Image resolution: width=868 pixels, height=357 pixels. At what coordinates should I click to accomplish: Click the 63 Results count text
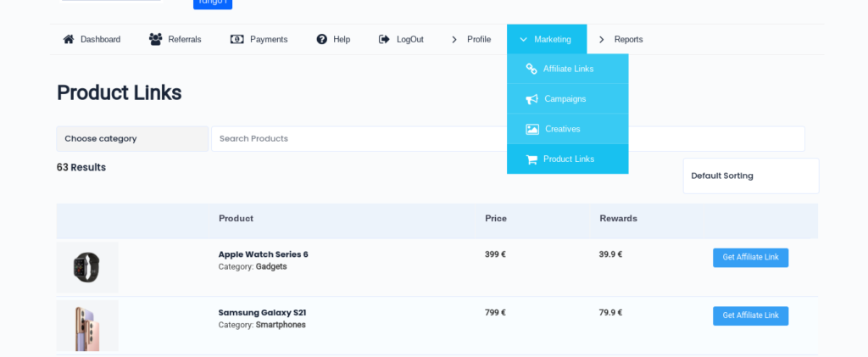tap(81, 168)
